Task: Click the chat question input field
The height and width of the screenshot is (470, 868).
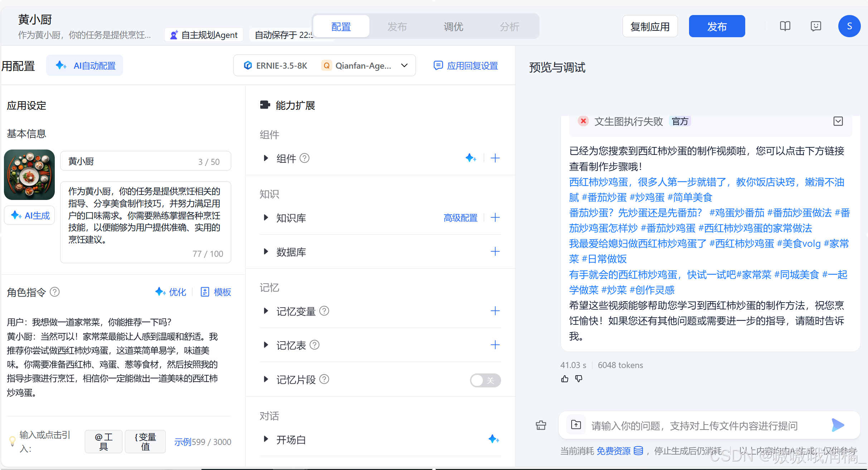Action: point(694,426)
